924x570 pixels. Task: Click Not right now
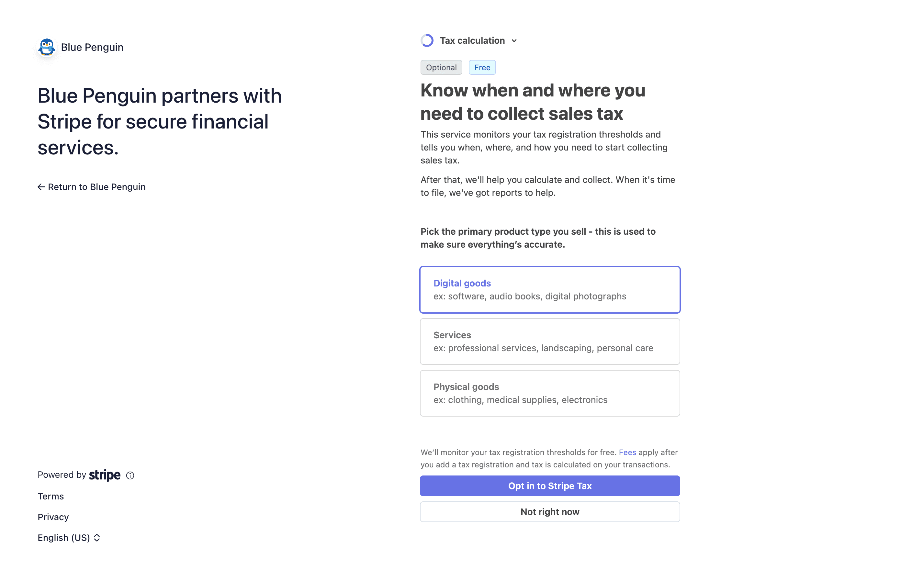(550, 511)
